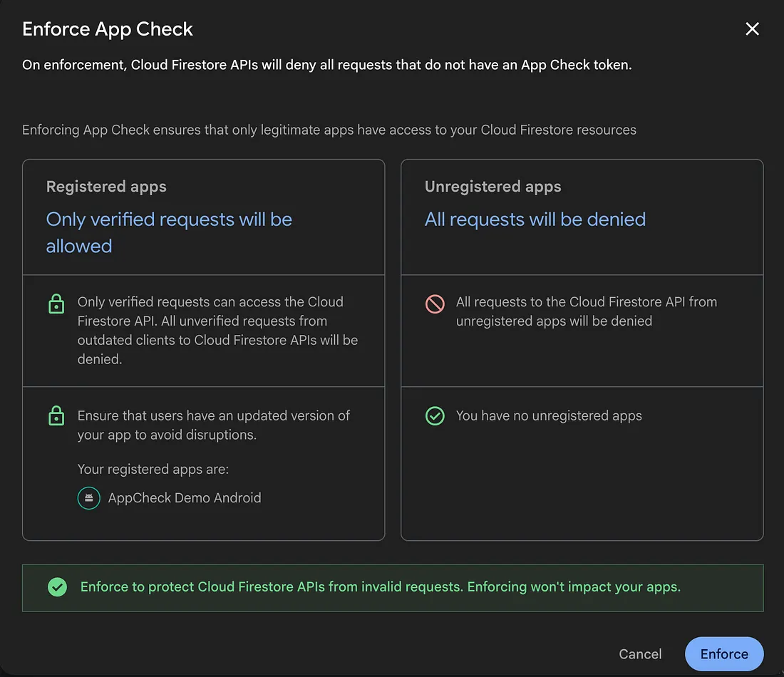784x677 pixels.
Task: Click 'All requests to the Cloud Firestore API' text
Action: (587, 311)
